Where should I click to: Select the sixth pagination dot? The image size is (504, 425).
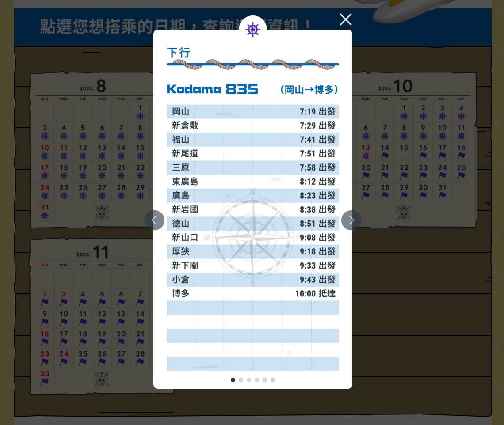[x=273, y=380]
